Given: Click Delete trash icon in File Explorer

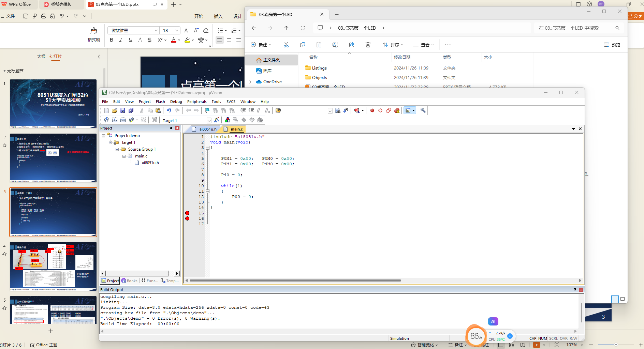Looking at the screenshot, I should [368, 45].
